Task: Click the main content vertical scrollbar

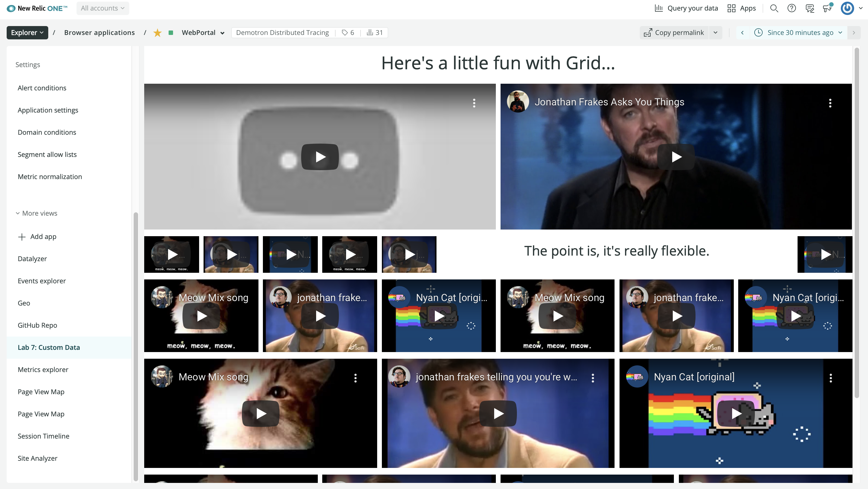Action: click(x=857, y=222)
